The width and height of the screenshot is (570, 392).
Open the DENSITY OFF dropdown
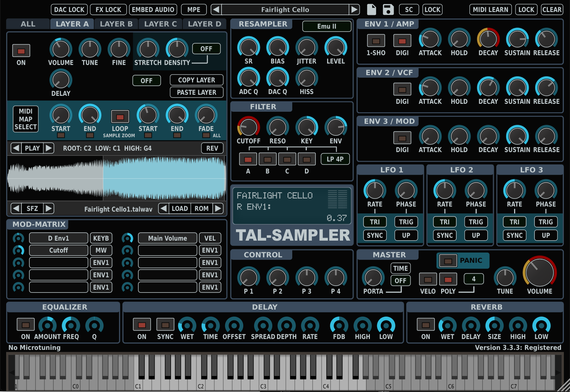[206, 49]
